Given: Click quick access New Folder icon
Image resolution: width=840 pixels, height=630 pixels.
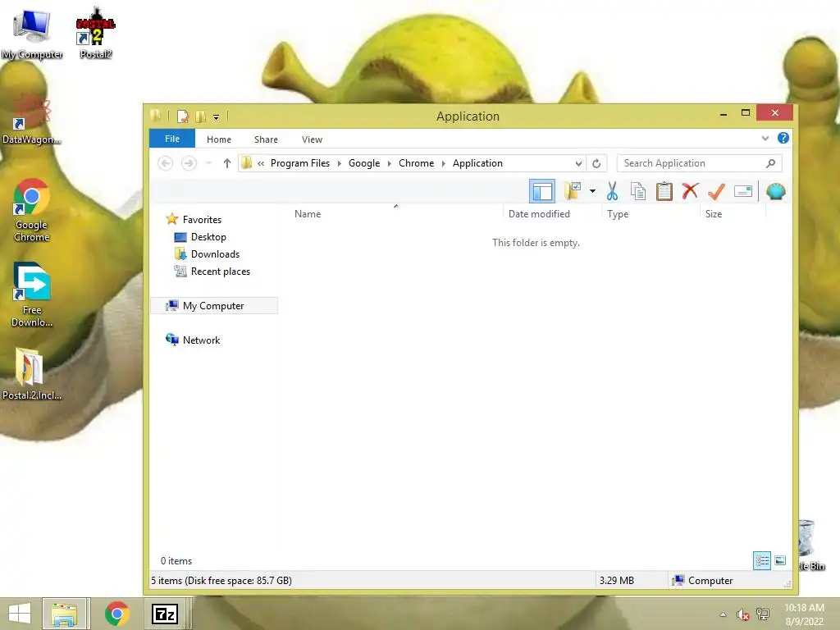Looking at the screenshot, I should pos(200,116).
